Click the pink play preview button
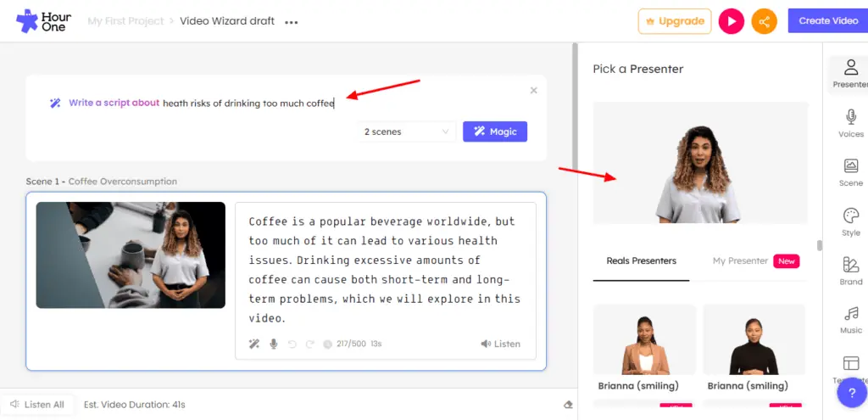The height and width of the screenshot is (420, 868). pyautogui.click(x=732, y=21)
